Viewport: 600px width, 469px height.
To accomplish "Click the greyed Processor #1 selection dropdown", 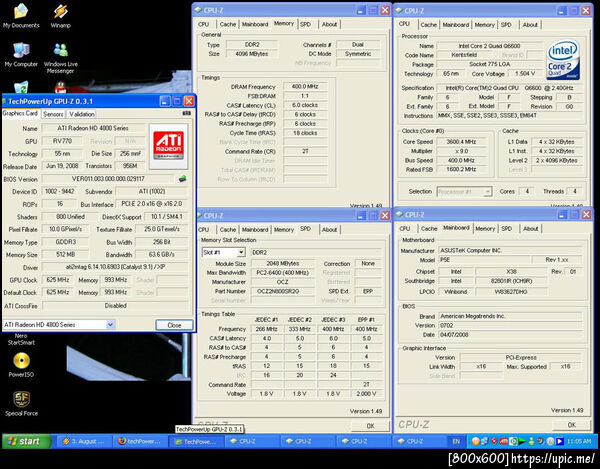I will [464, 191].
